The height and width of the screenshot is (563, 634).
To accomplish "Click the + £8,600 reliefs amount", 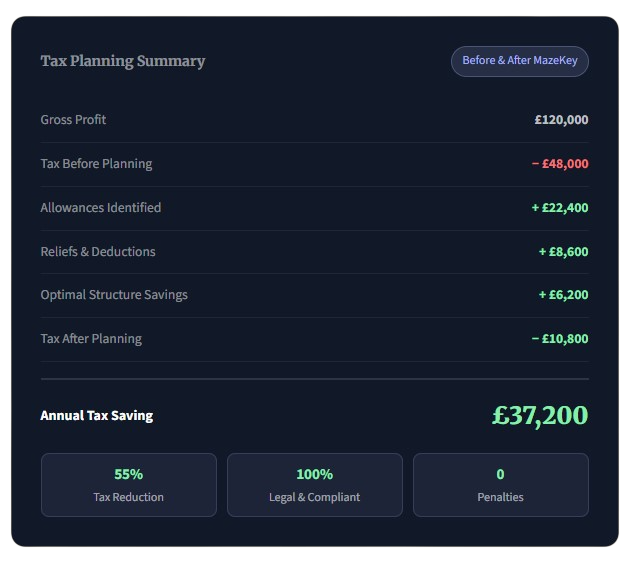I will coord(563,252).
